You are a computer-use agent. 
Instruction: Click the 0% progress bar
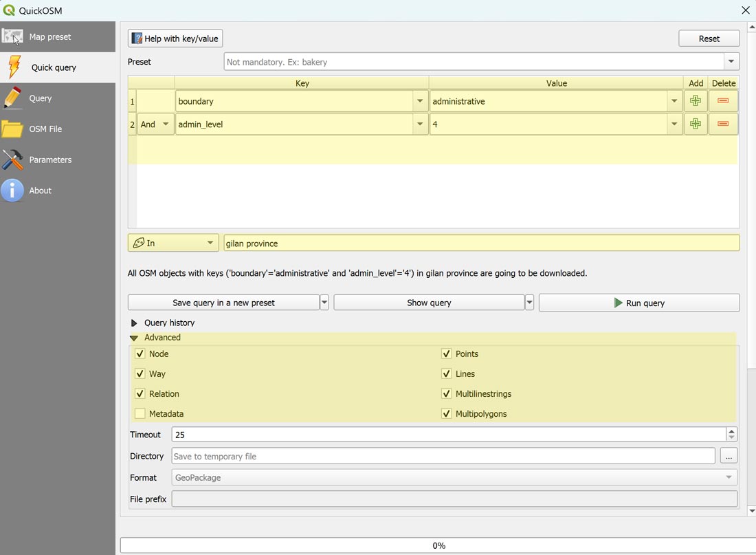point(438,546)
